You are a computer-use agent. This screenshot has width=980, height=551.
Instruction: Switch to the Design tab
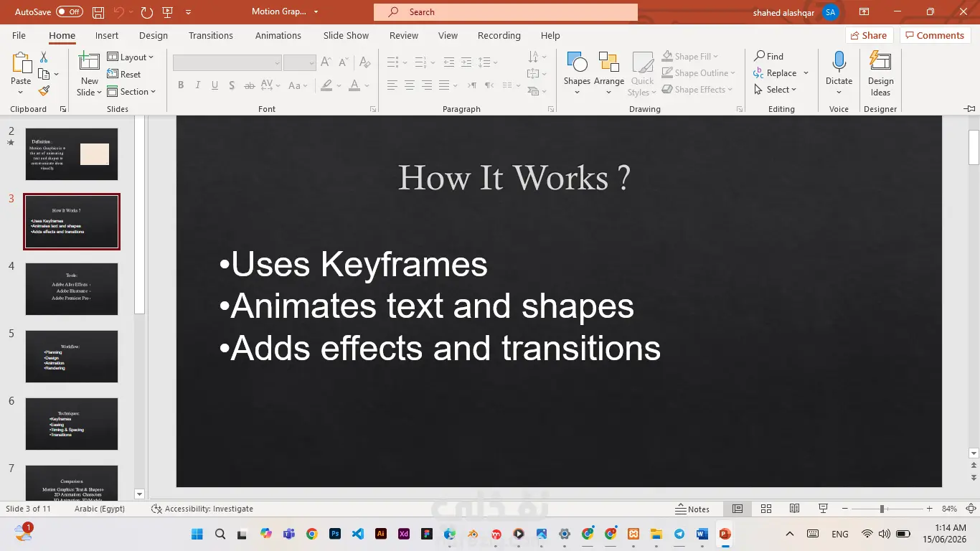154,35
